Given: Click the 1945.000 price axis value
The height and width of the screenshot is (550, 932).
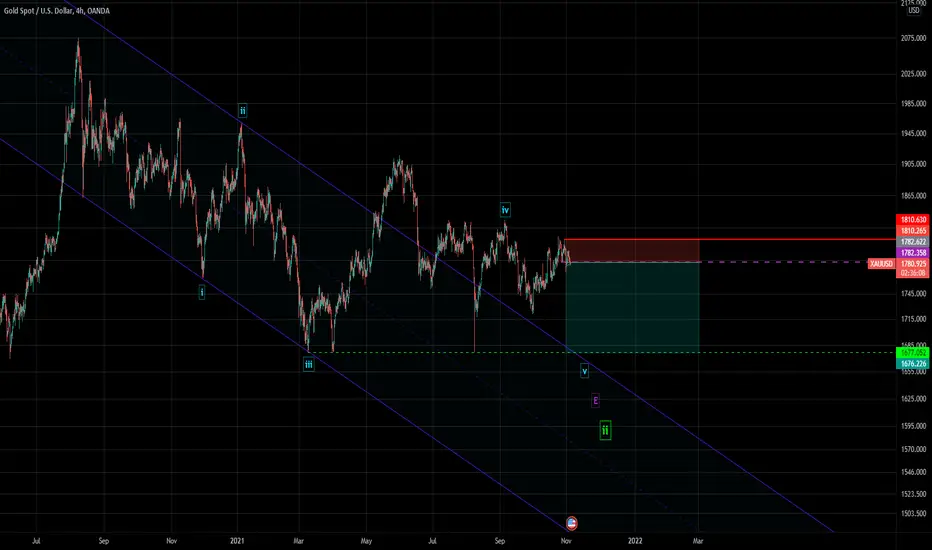Looking at the screenshot, I should (913, 133).
